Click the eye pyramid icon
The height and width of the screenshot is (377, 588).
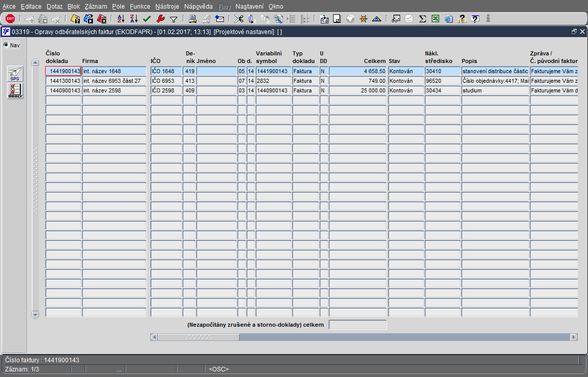tap(376, 18)
